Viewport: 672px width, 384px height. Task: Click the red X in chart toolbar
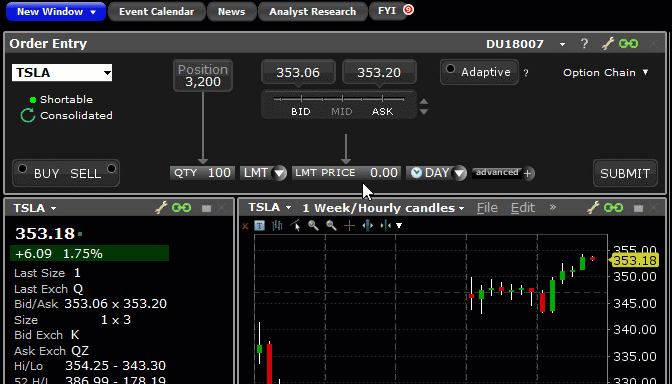[245, 226]
